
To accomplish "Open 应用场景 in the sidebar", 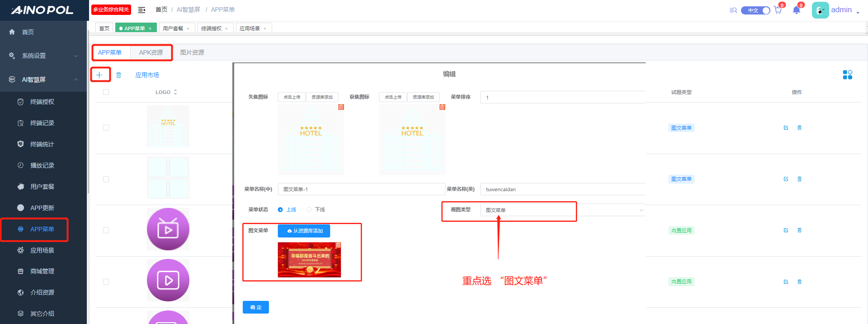I will [42, 250].
